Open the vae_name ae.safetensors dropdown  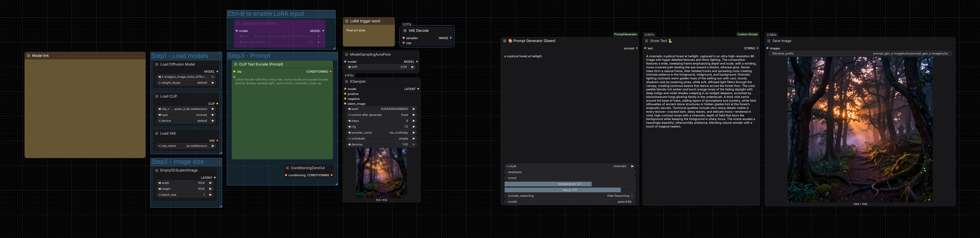186,146
